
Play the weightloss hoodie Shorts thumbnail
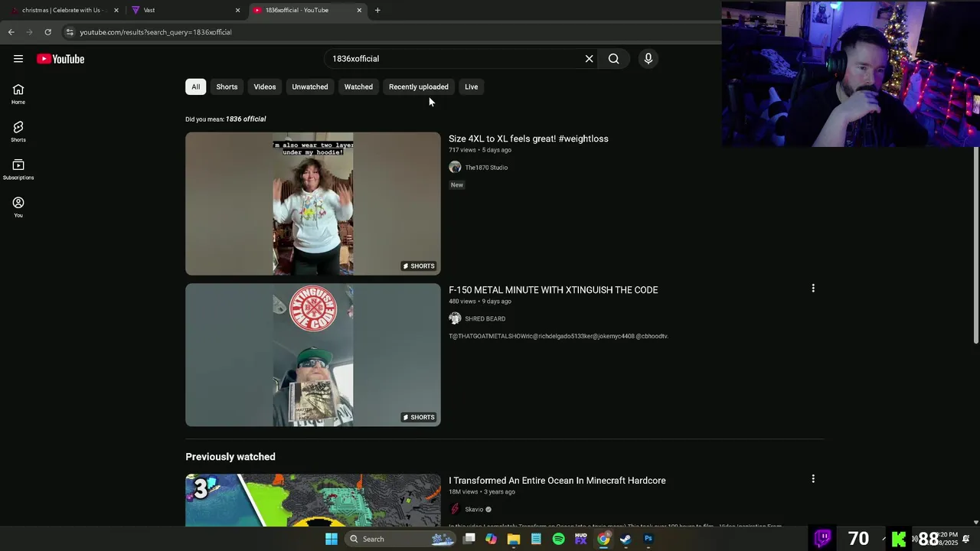tap(313, 204)
